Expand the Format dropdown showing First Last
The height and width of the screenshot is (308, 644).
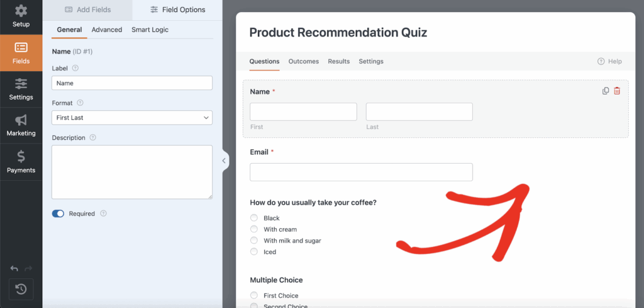point(132,118)
